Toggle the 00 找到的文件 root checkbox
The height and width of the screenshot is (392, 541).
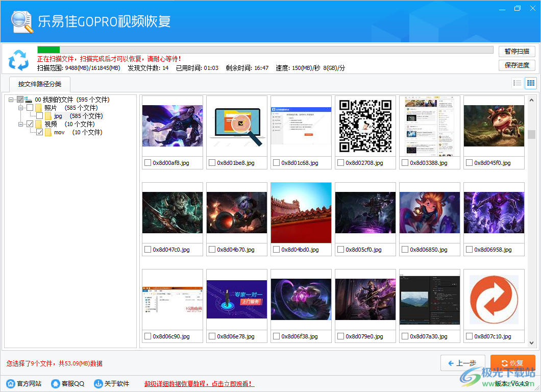(x=20, y=100)
